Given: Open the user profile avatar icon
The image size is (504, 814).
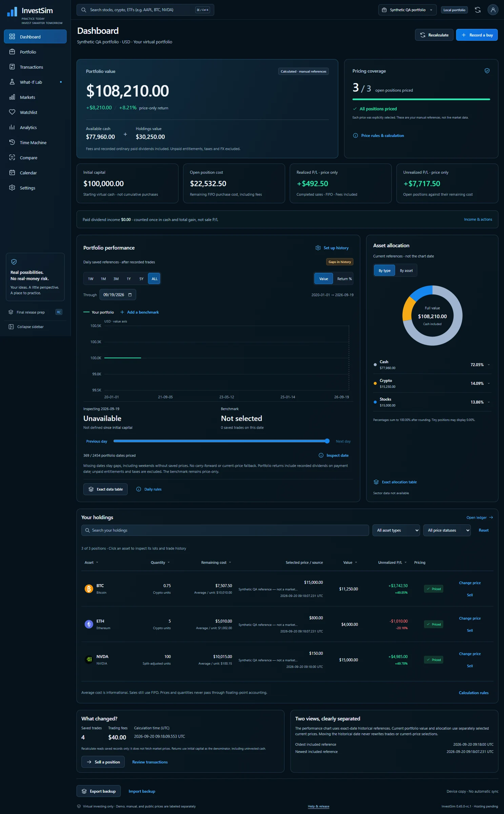Looking at the screenshot, I should (493, 10).
